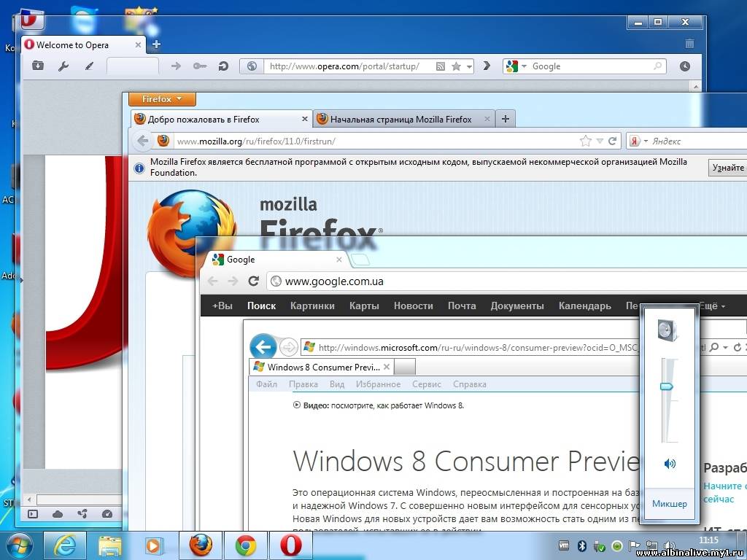
Task: Click the clock showing 11:15
Action: click(708, 540)
